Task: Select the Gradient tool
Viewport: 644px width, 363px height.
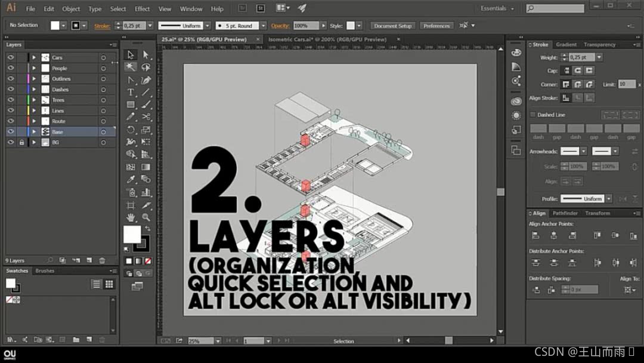Action: (x=146, y=167)
